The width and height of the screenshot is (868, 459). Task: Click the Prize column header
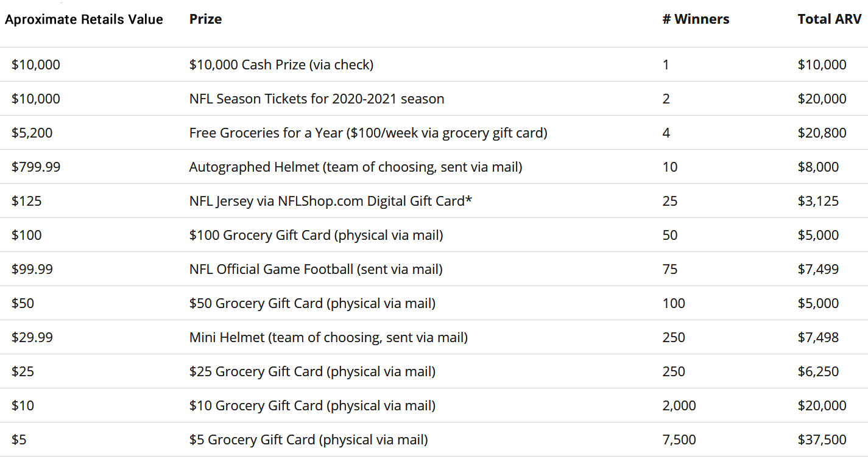click(x=205, y=19)
